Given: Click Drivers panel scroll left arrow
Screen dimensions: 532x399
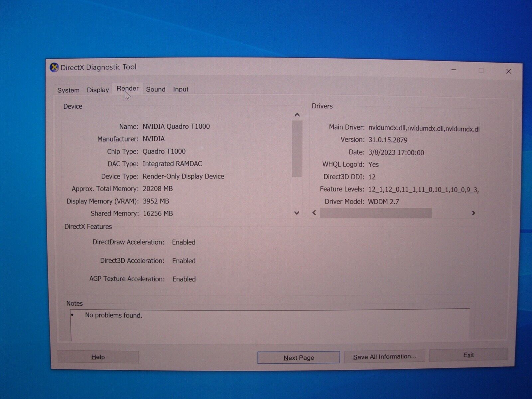Looking at the screenshot, I should tap(314, 212).
